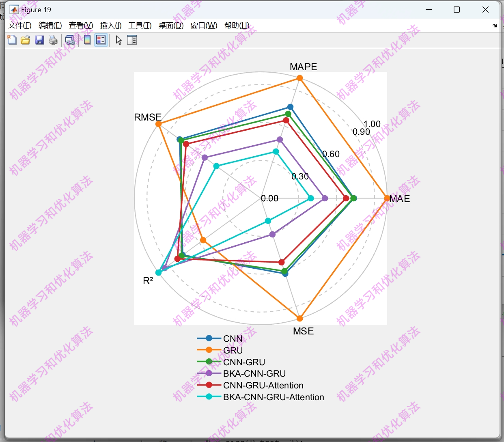Select the orange GRU marker on RMSE axis
Image resolution: width=504 pixels, height=442 pixels.
[x=159, y=124]
